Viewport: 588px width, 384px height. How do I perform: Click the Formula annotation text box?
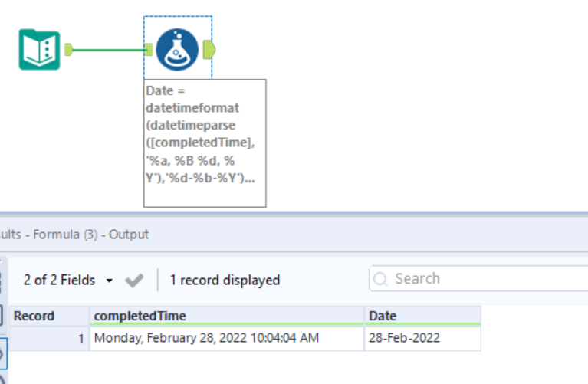tap(205, 143)
